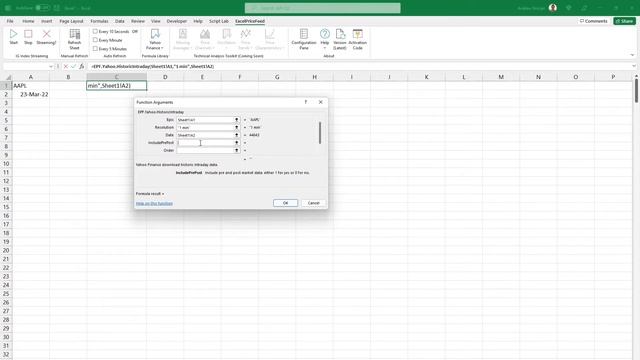Click the range selector beside Resolution field

pyautogui.click(x=236, y=127)
